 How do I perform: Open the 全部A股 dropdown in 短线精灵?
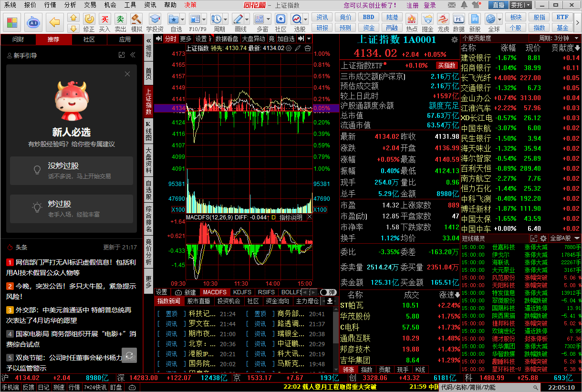click(x=565, y=238)
